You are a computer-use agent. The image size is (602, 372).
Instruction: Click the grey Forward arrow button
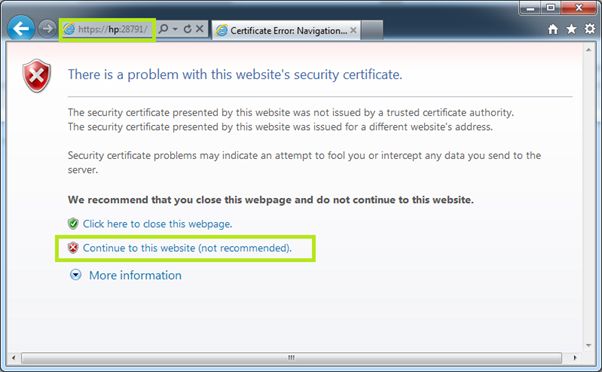(47, 29)
